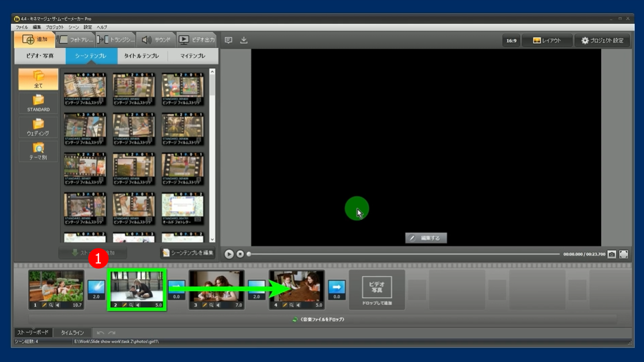Click the download arrow icon in toolbar
The height and width of the screenshot is (362, 644).
click(244, 40)
